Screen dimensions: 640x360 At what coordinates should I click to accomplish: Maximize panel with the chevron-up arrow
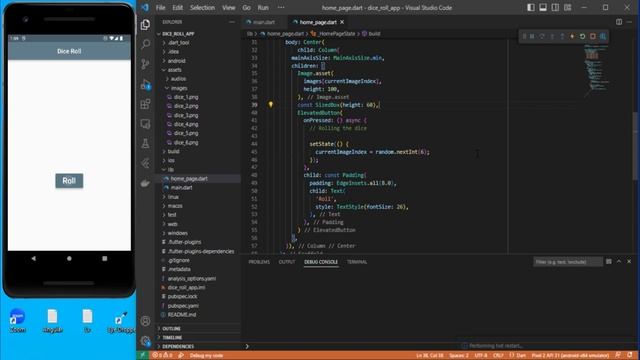coord(619,262)
